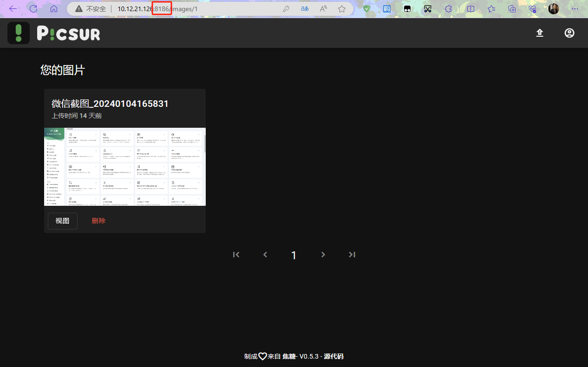Select page number 1
This screenshot has height=367, width=588.
pos(294,255)
